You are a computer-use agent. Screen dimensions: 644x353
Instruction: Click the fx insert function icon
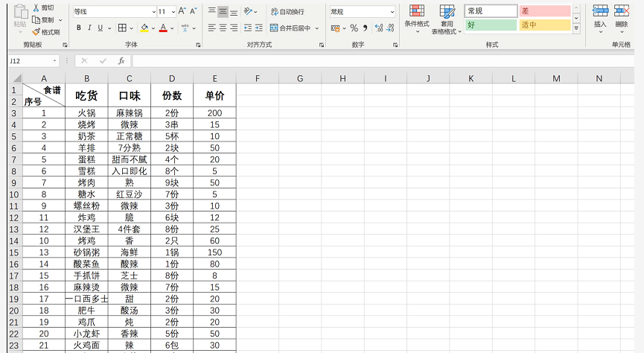pyautogui.click(x=121, y=61)
